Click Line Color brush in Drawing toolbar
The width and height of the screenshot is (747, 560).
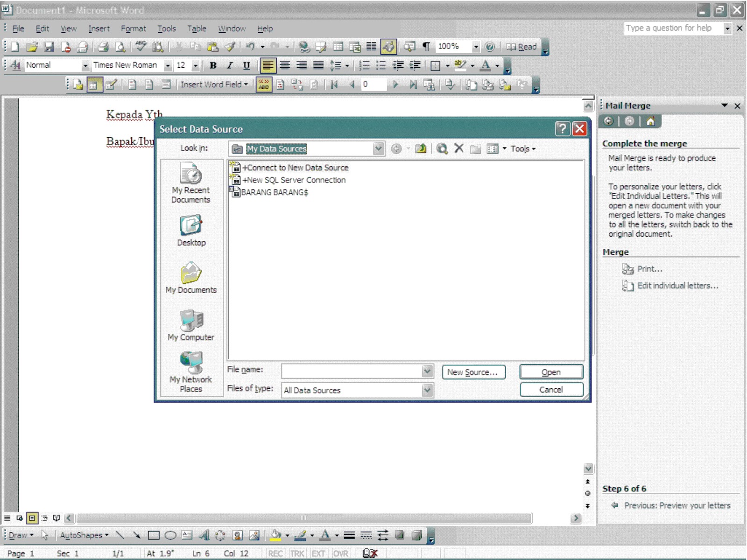click(x=300, y=535)
